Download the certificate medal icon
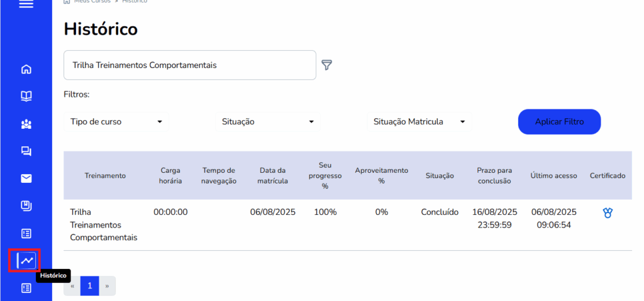 pyautogui.click(x=607, y=213)
